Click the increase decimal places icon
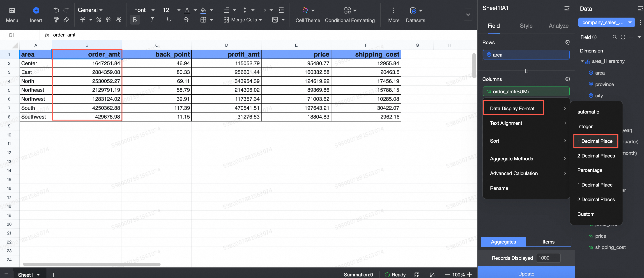 click(119, 20)
